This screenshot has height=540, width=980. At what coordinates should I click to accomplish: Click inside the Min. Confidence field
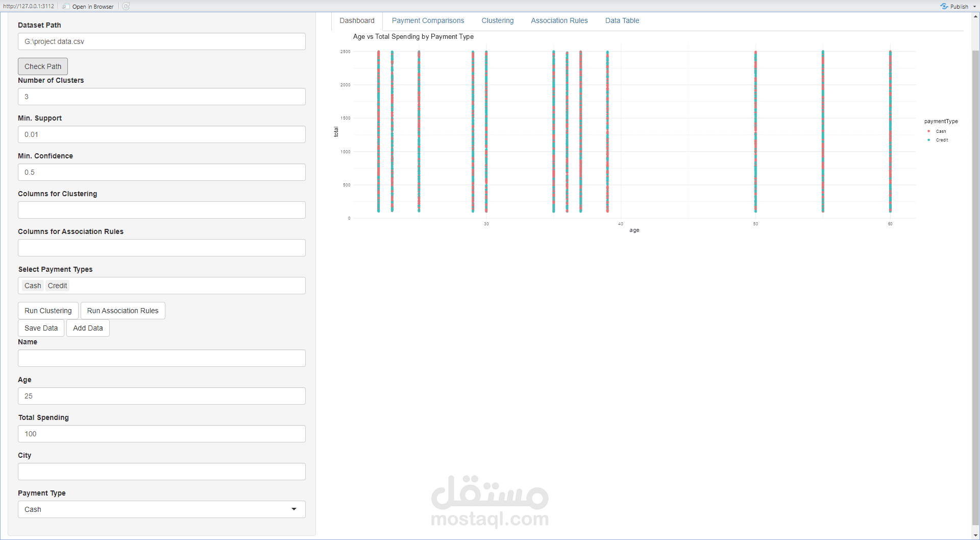point(161,172)
